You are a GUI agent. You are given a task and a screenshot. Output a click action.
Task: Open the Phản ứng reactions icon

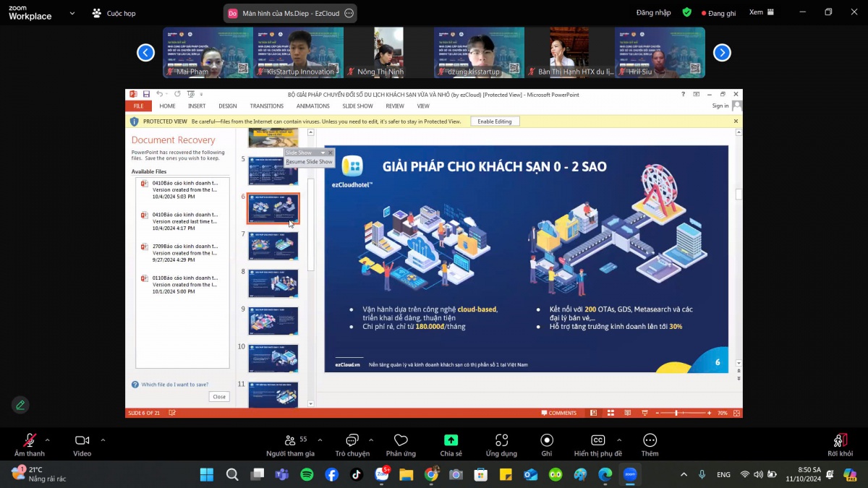click(x=401, y=440)
